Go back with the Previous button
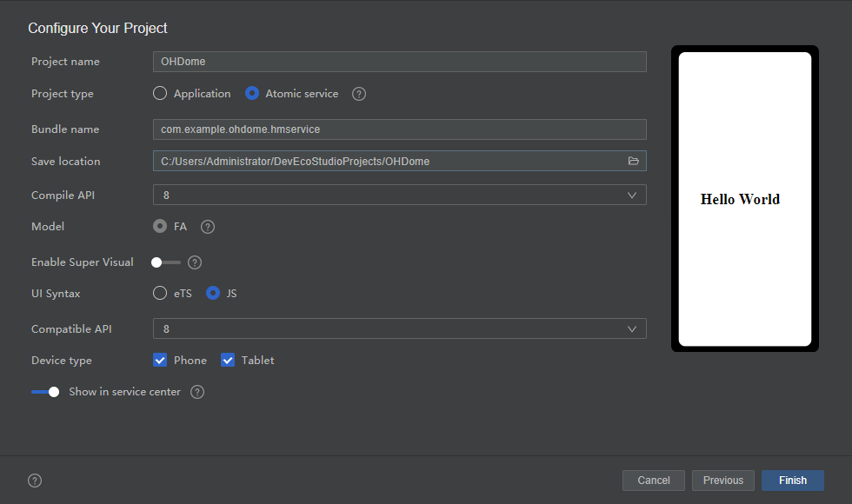Viewport: 852px width, 504px height. (723, 481)
